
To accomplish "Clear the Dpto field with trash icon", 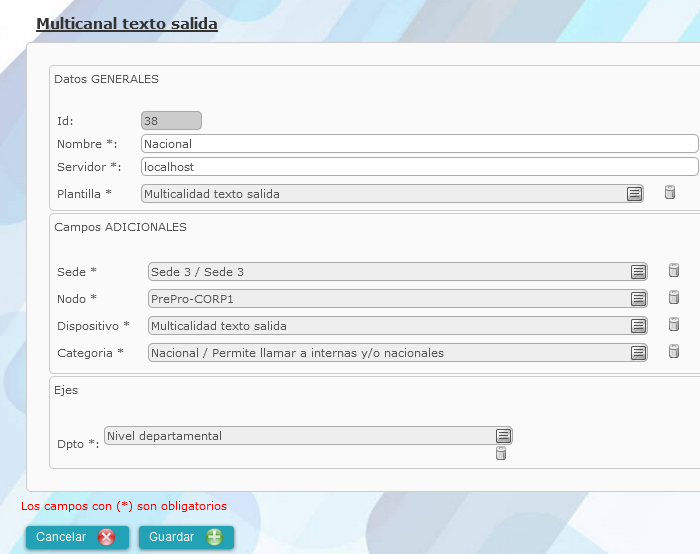I will pos(501,453).
